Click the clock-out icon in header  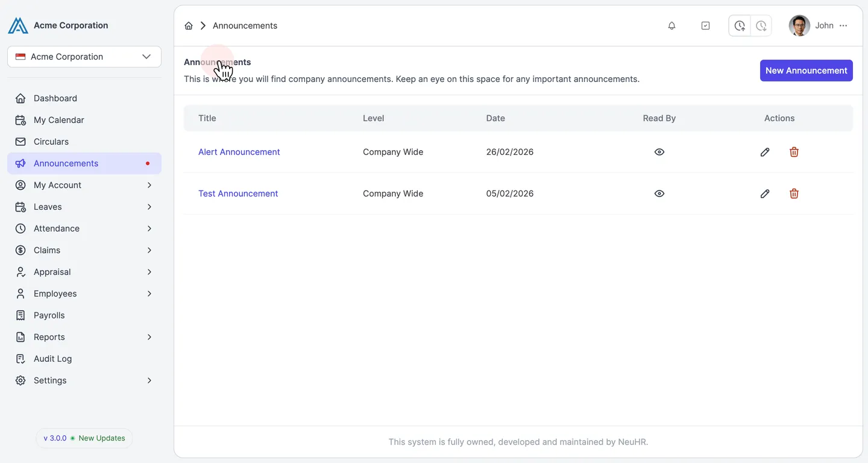[761, 26]
